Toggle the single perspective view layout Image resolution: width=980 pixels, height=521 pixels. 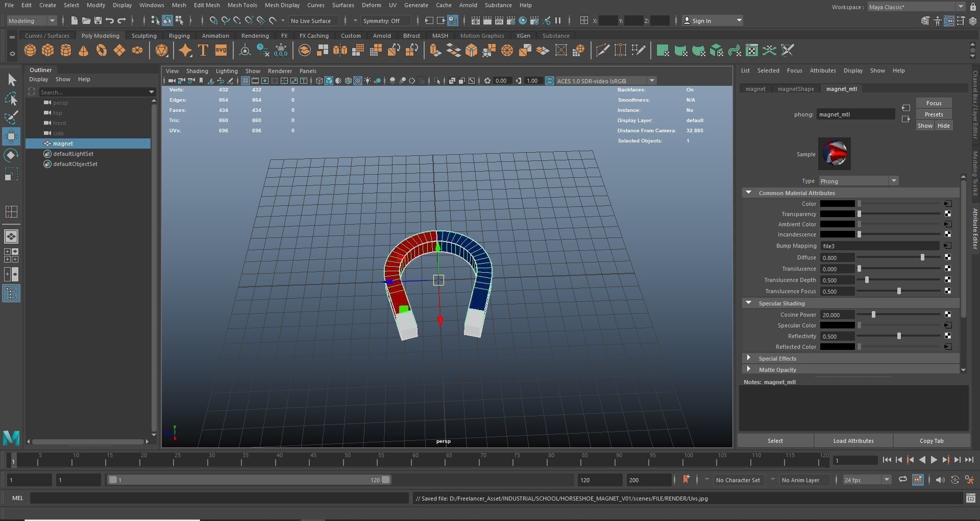click(11, 236)
